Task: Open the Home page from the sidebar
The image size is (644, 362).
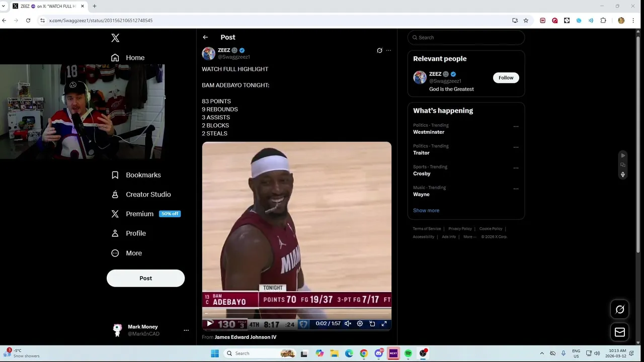Action: pyautogui.click(x=128, y=58)
